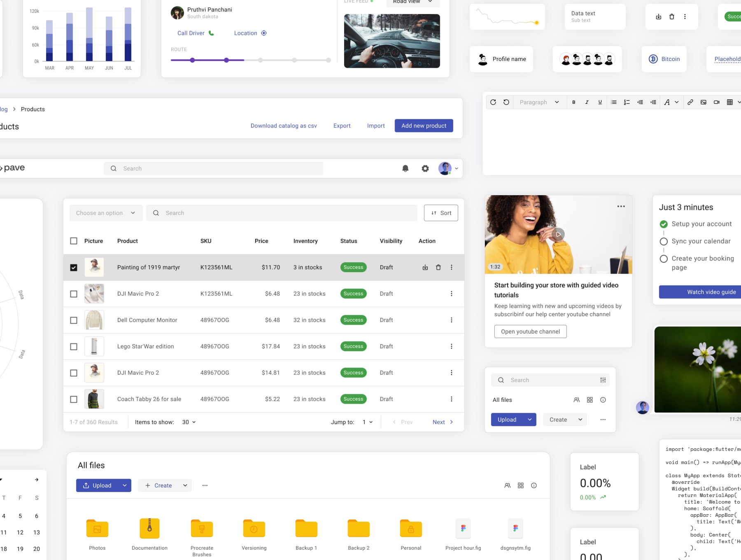The width and height of the screenshot is (741, 560).
Task: Click the filter sliders icon in file search
Action: coord(603,380)
